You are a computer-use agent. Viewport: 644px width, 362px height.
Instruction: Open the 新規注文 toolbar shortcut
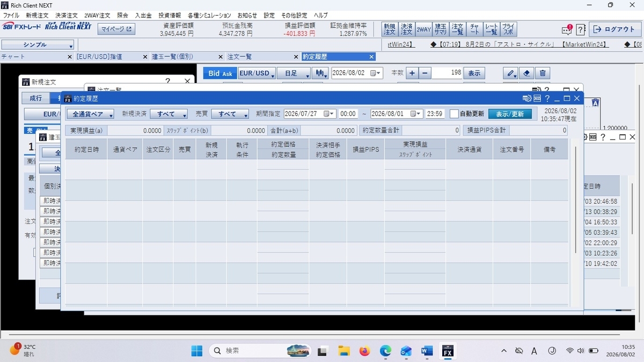coord(389,29)
